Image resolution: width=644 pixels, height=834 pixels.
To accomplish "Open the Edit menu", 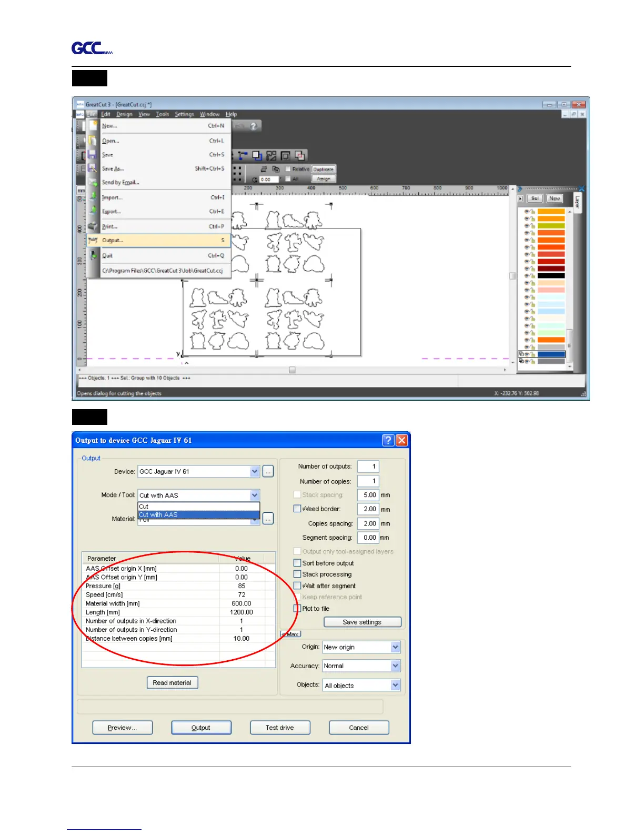I will [x=106, y=114].
